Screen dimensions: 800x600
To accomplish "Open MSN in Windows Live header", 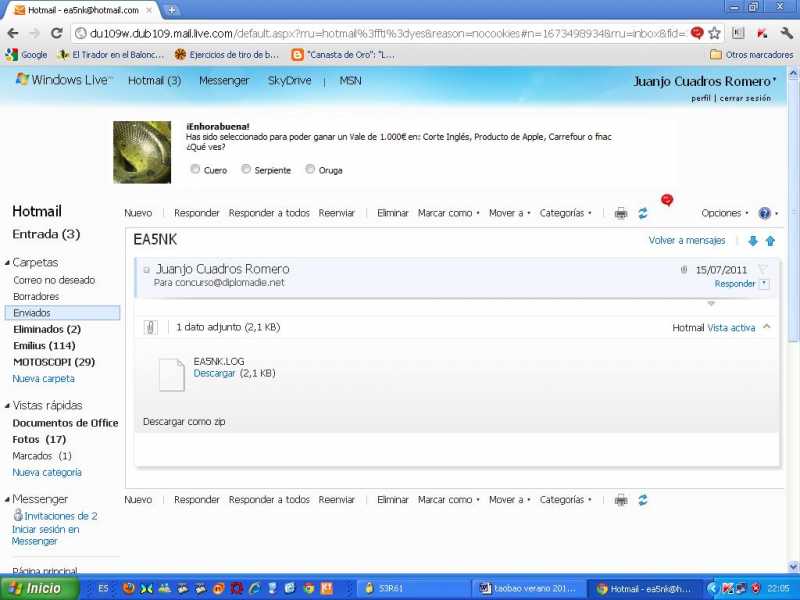I will point(351,81).
